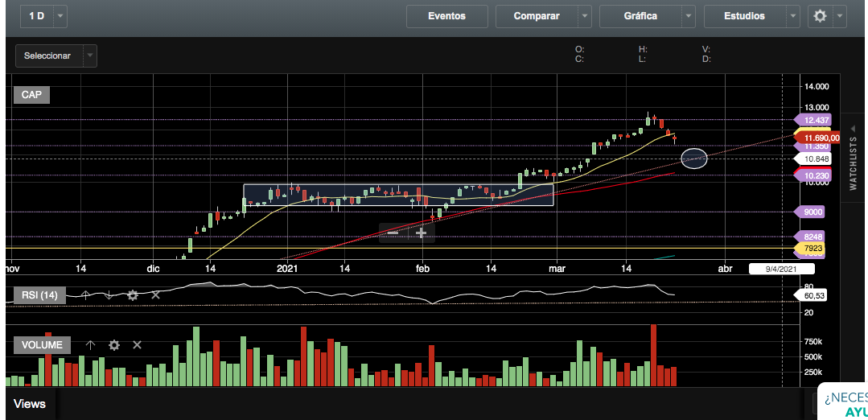Click the 500k volume axis label
Viewport: 868px width, 420px height.
coord(813,356)
